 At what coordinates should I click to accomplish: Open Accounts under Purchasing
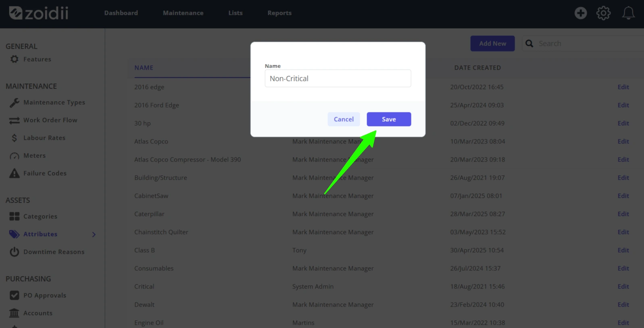point(38,313)
